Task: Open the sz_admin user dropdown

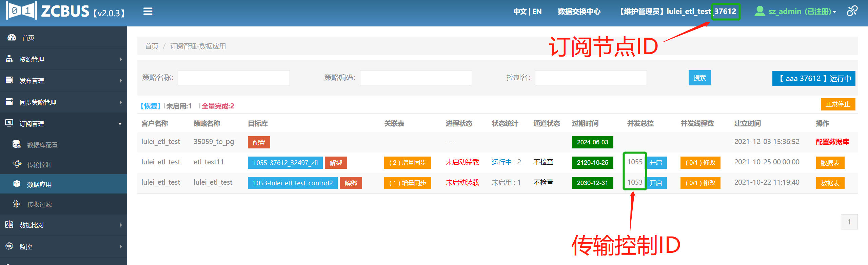Action: click(795, 12)
